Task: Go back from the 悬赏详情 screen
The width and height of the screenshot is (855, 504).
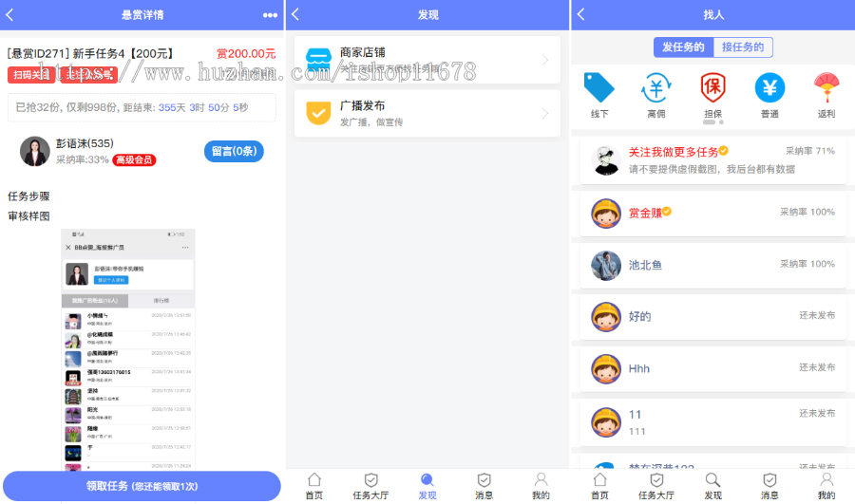Action: click(x=9, y=14)
